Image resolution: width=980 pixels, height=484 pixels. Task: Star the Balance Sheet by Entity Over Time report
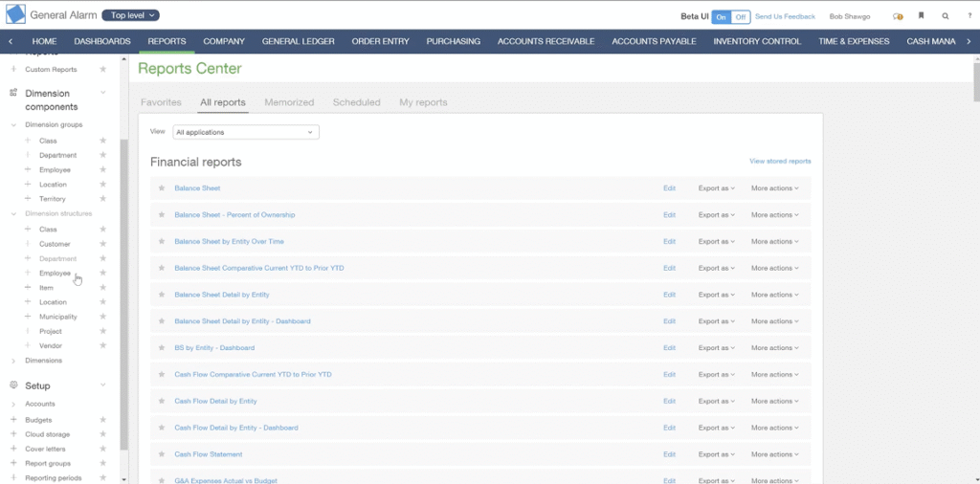[x=161, y=241]
